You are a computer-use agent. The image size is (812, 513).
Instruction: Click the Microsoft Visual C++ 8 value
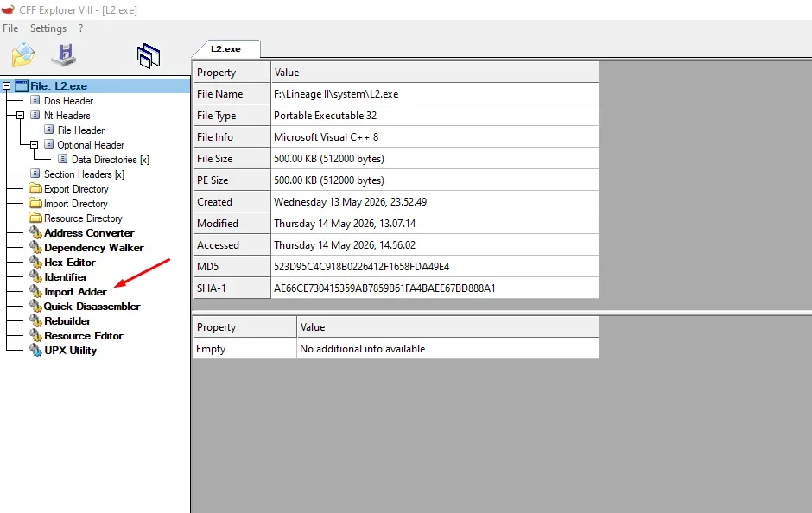327,137
